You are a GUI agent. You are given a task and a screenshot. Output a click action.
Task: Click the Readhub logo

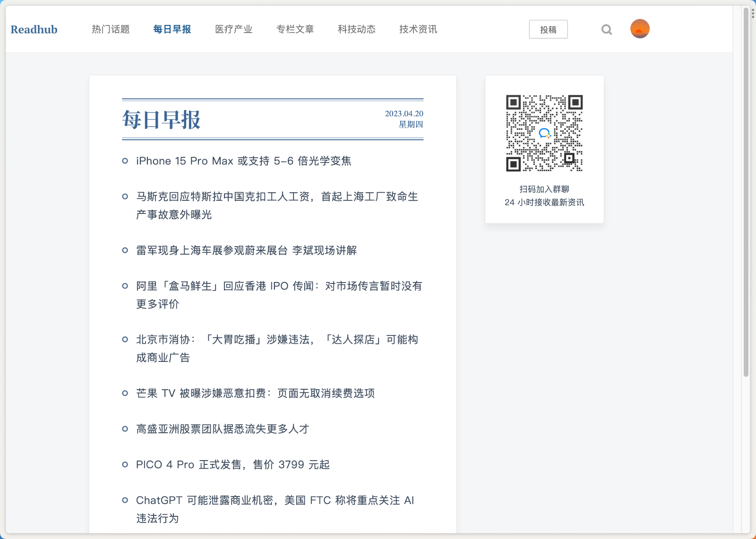pos(34,29)
